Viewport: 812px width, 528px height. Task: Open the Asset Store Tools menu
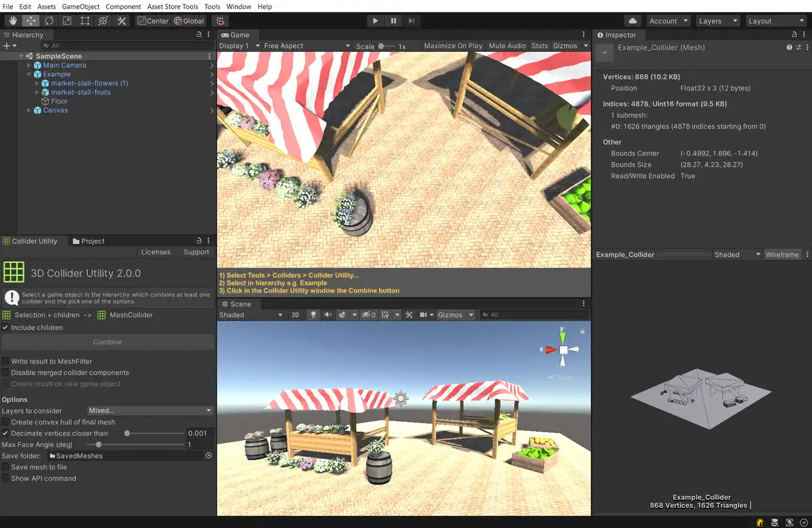pos(173,6)
